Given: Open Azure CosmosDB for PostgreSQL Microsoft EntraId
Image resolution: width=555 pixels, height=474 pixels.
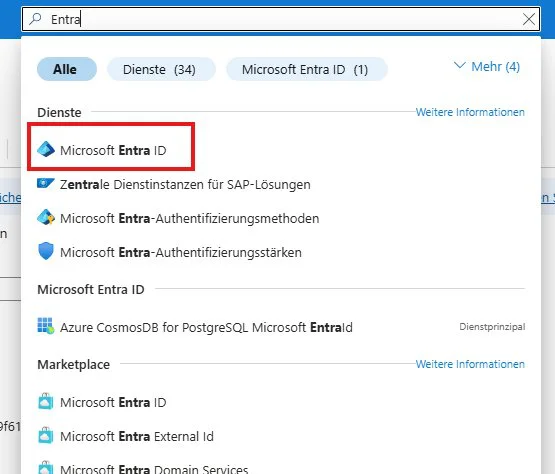Looking at the screenshot, I should point(206,327).
